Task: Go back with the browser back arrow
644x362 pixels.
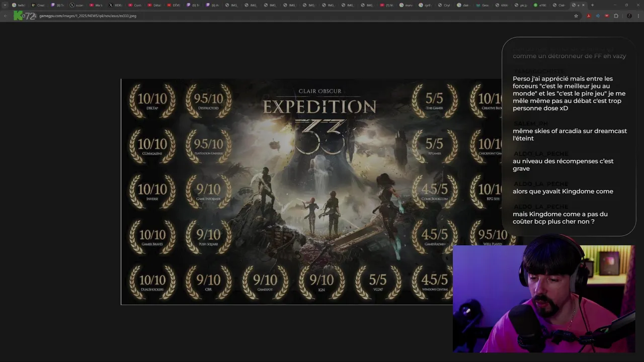Action: (x=5, y=16)
